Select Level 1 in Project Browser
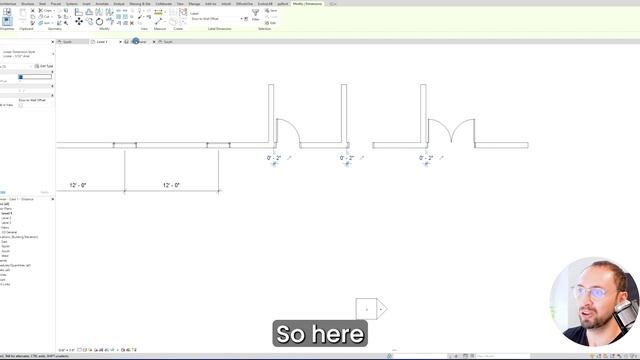This screenshot has height=360, width=640. (x=6, y=213)
